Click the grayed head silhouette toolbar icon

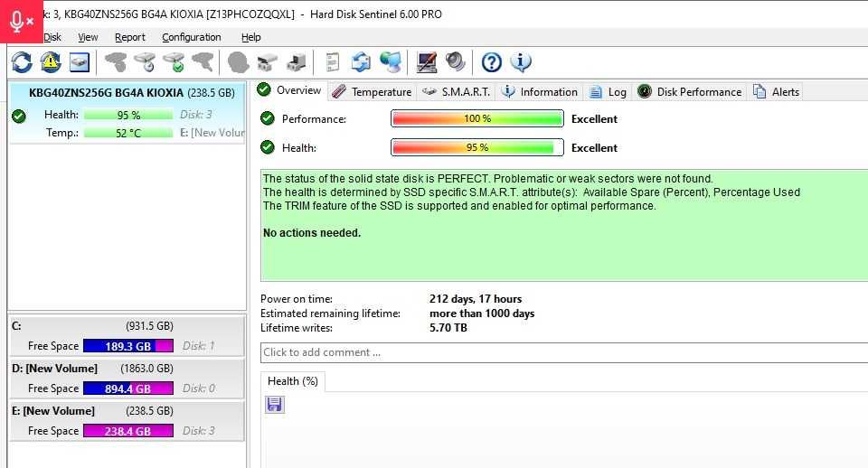tap(238, 62)
